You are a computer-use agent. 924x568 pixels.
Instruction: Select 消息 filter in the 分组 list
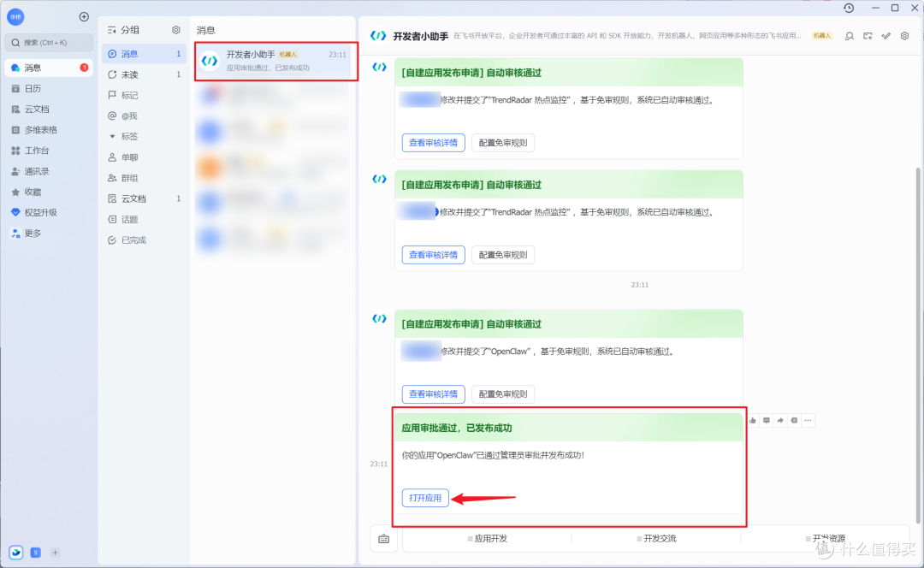coord(144,54)
